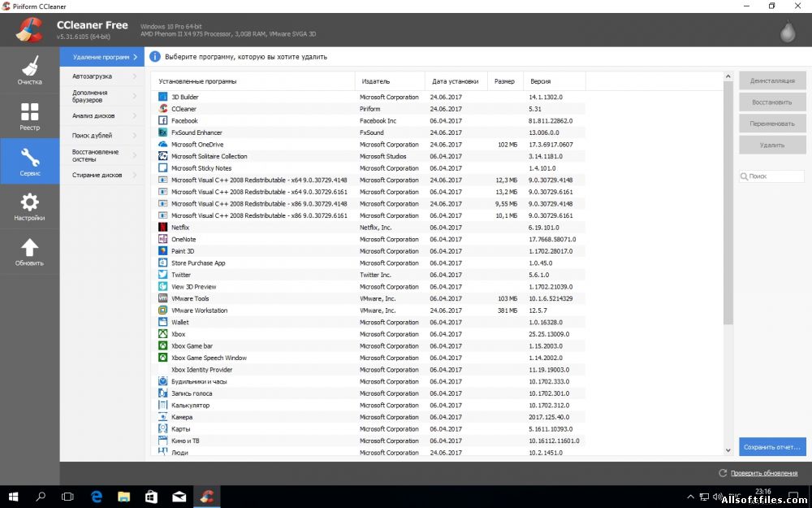Sort by Дата установки column header

tap(456, 81)
